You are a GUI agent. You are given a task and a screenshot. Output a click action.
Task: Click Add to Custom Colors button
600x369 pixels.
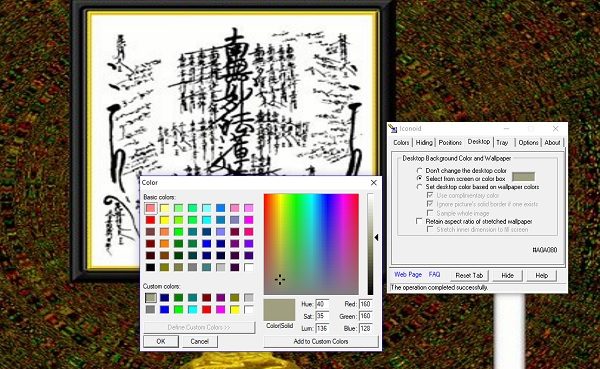[x=321, y=341]
